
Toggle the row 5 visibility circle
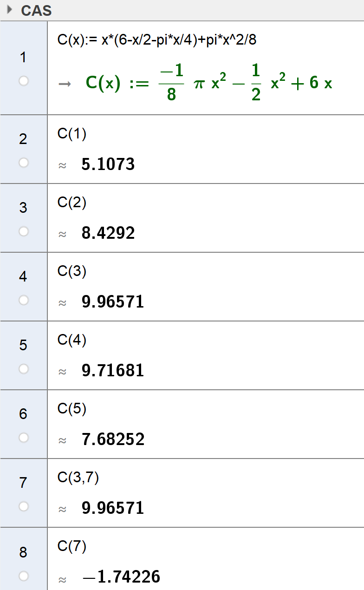point(24,369)
